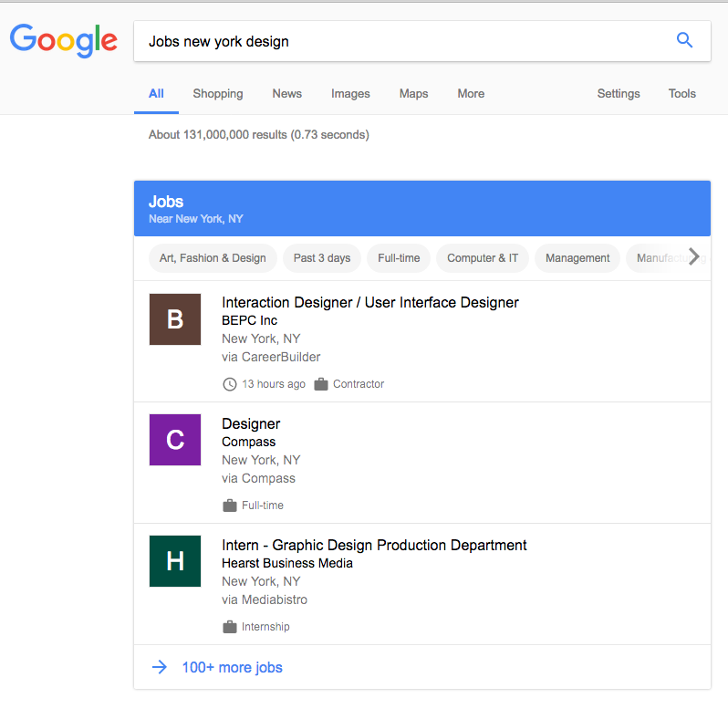Select the All results tab

pyautogui.click(x=157, y=94)
